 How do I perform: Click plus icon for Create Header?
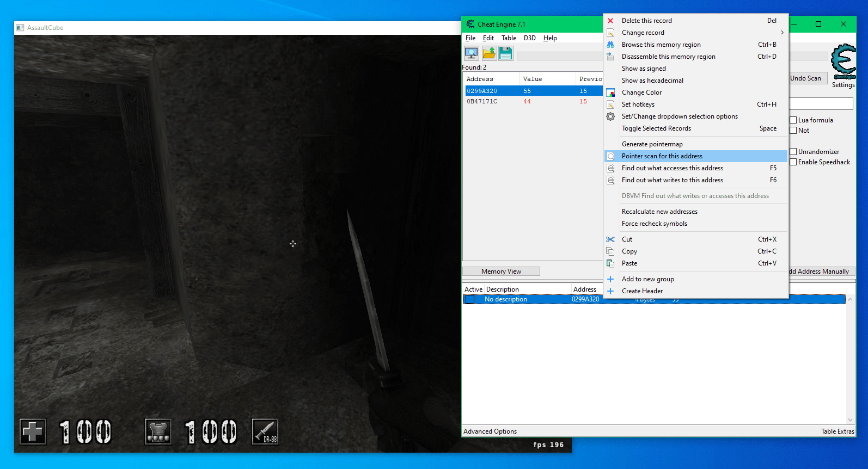610,291
